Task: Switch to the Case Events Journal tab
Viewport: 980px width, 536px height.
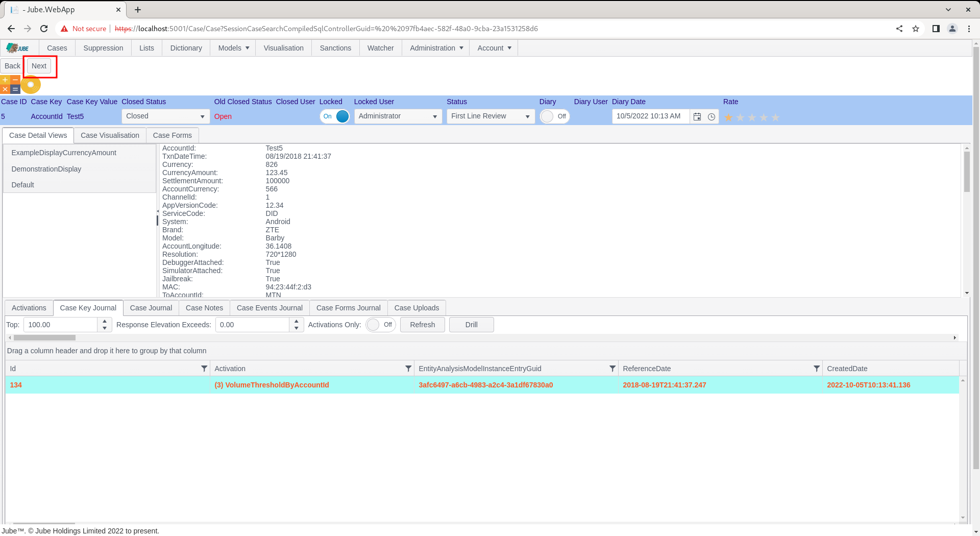Action: (x=269, y=308)
